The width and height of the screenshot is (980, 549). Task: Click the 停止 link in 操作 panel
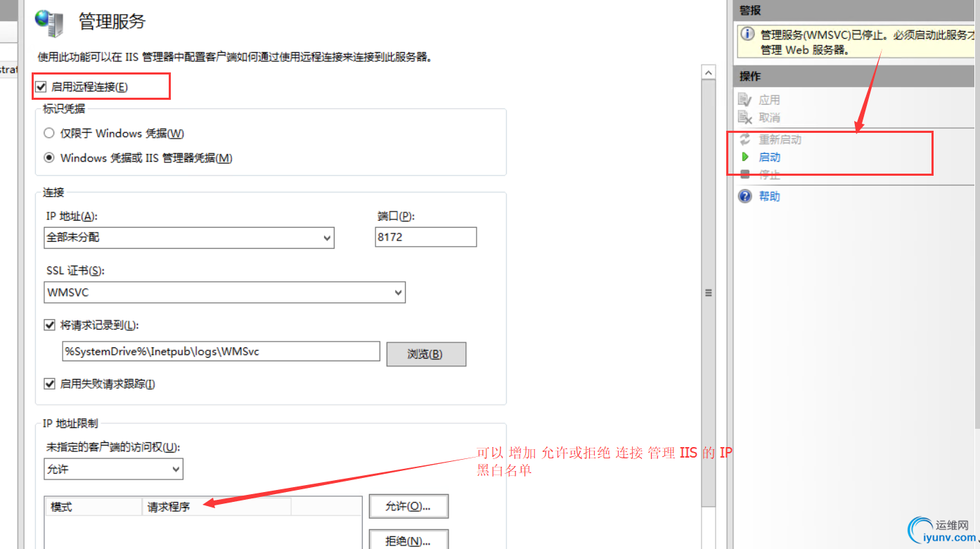(x=770, y=174)
